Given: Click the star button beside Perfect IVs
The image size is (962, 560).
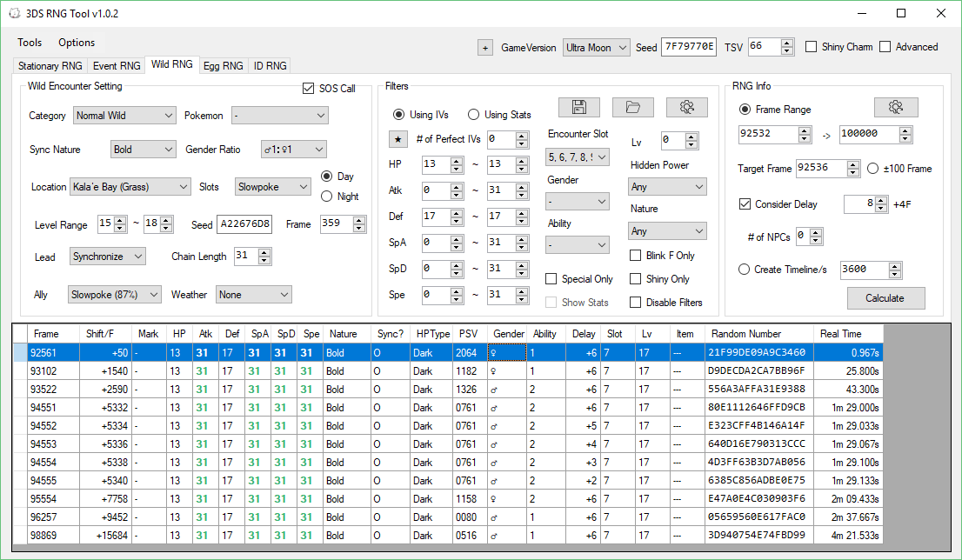Looking at the screenshot, I should (397, 139).
